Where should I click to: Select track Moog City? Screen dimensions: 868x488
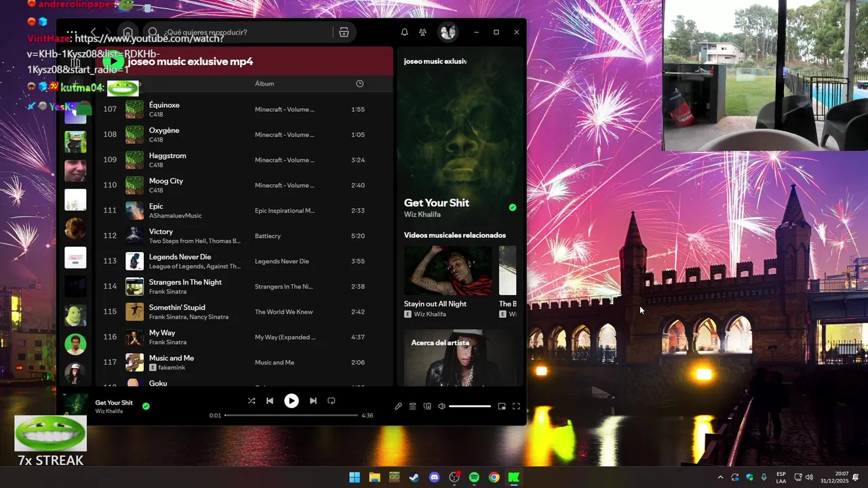coord(244,185)
